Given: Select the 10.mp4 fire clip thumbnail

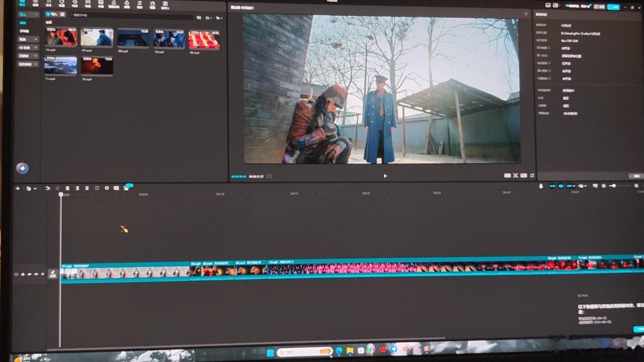Looking at the screenshot, I should 97,66.
